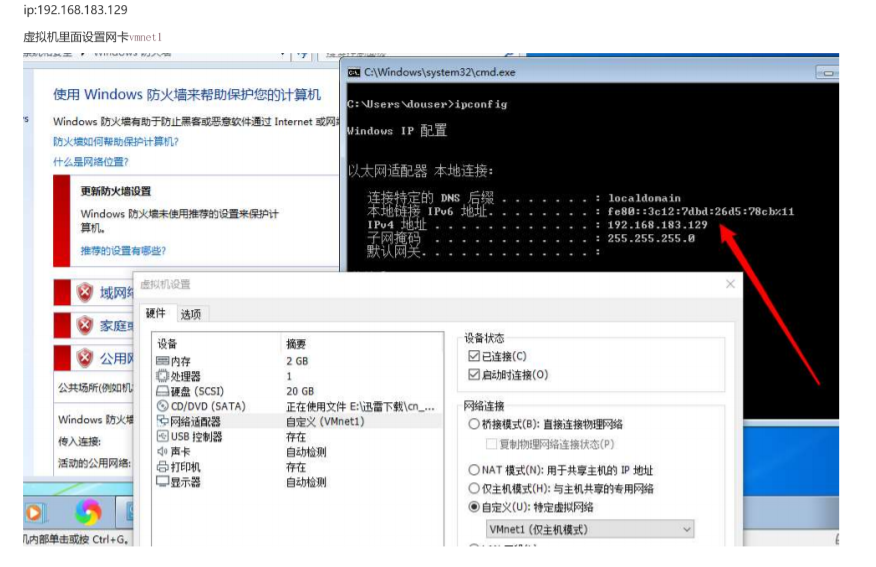Open the colorful browser taskbar icon
The height and width of the screenshot is (567, 876).
[88, 512]
